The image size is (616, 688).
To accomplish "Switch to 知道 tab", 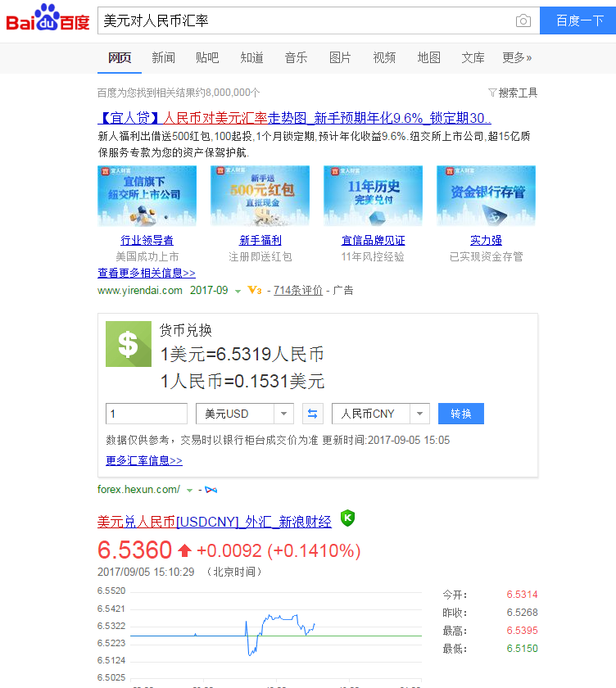I will 251,58.
